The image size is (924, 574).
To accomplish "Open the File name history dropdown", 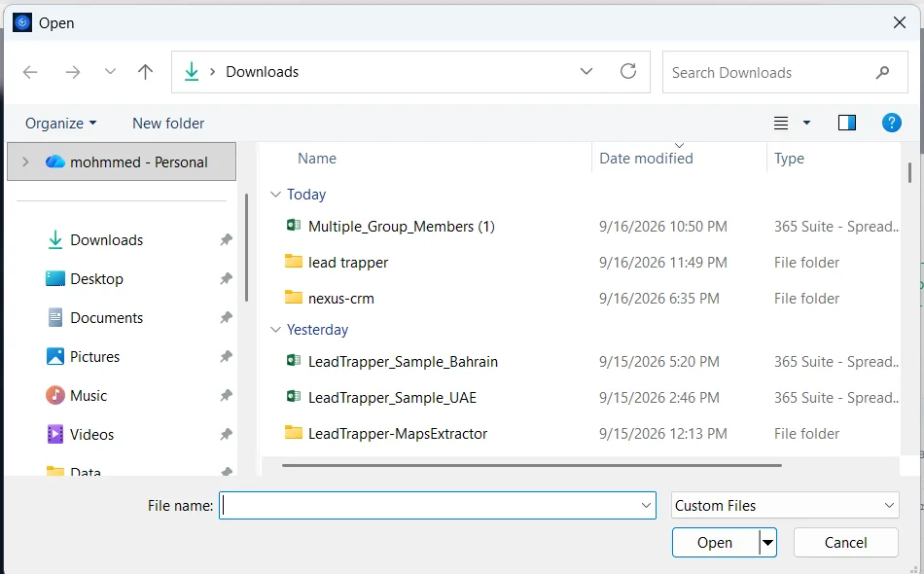I will [x=646, y=506].
